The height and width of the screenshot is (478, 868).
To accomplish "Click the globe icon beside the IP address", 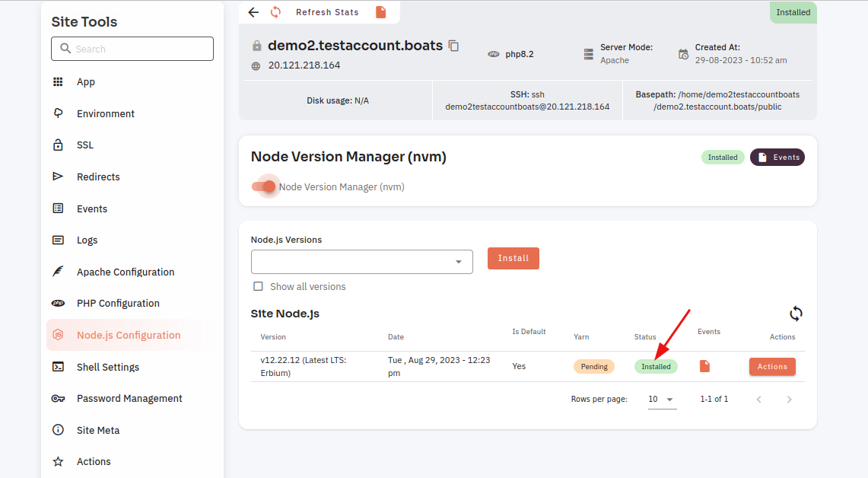I will pos(256,66).
